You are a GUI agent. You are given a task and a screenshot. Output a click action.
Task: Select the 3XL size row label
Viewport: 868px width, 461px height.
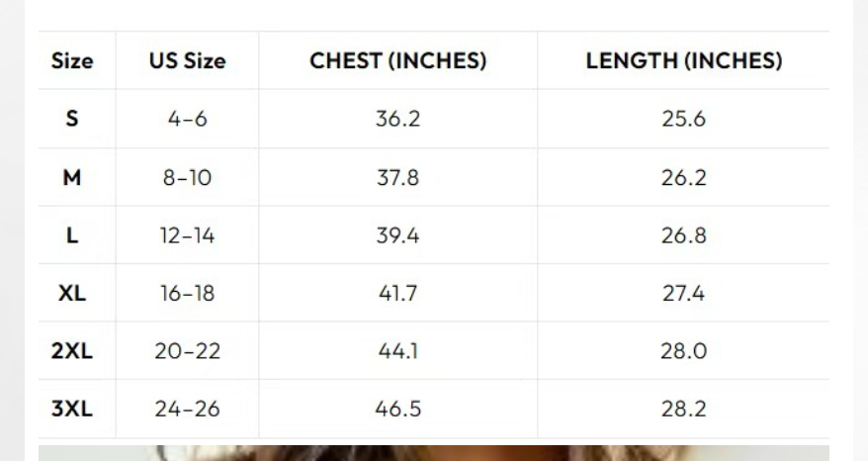(x=72, y=409)
